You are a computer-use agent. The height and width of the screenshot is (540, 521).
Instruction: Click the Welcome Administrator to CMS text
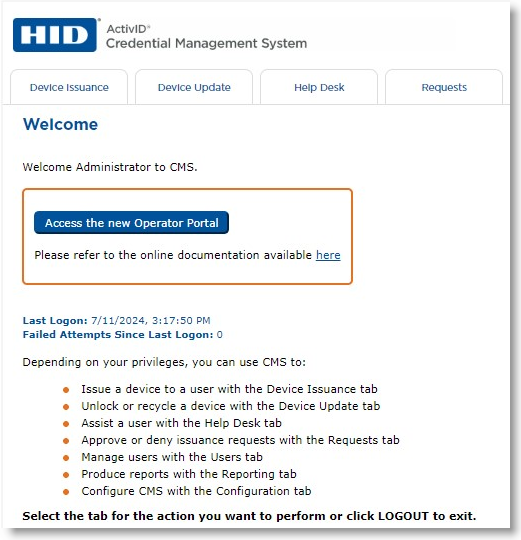point(110,167)
